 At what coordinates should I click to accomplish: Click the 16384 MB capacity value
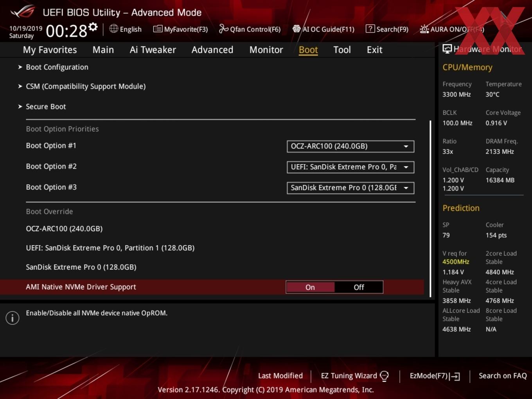pyautogui.click(x=500, y=180)
